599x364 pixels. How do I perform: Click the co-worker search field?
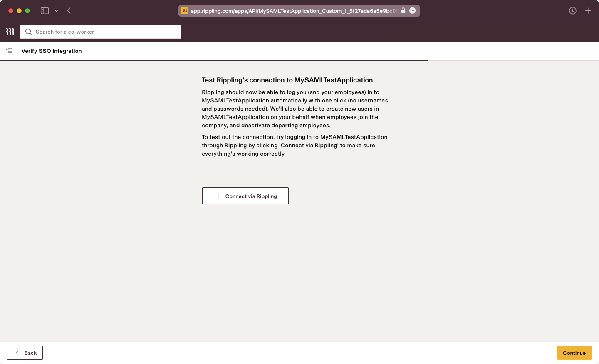click(100, 32)
